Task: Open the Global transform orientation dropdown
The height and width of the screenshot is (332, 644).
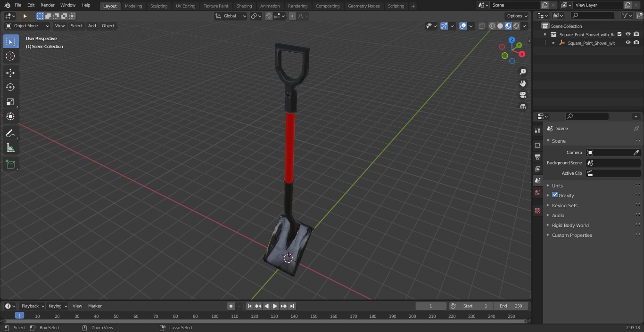Action: pyautogui.click(x=231, y=16)
